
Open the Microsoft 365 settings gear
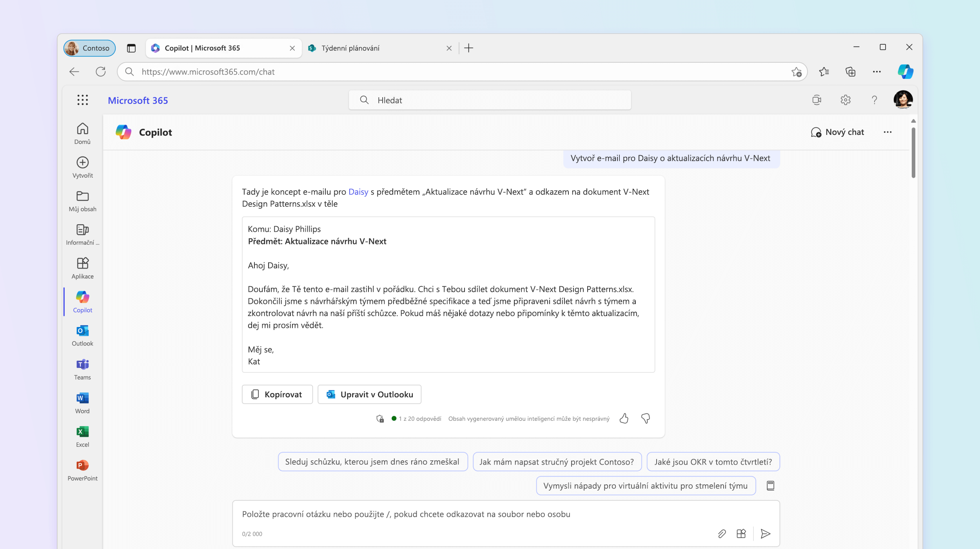tap(846, 100)
